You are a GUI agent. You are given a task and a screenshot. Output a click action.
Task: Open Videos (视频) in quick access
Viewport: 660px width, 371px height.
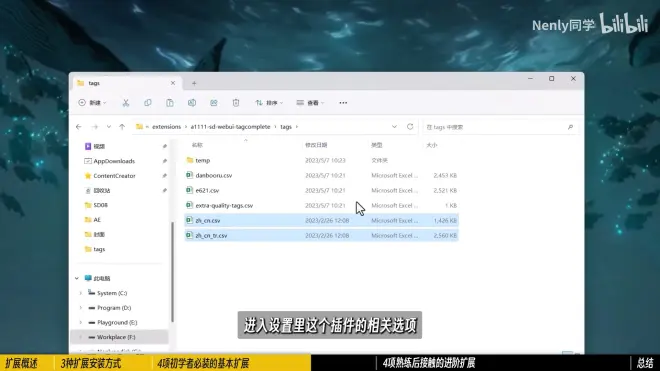click(x=99, y=147)
